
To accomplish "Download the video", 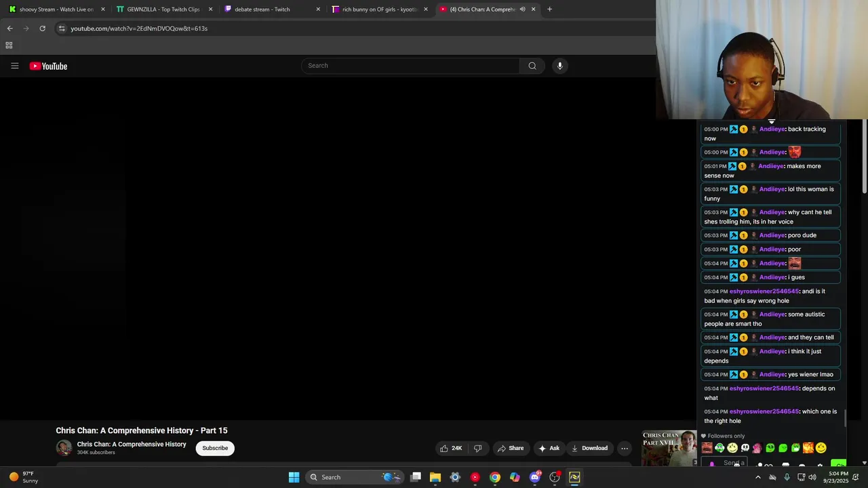I will click(x=589, y=448).
